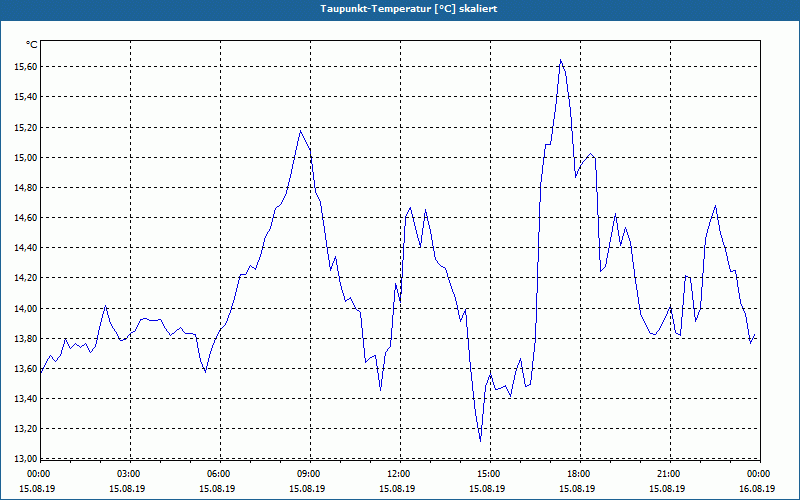Click the chart title Taupunkt-Temperatur [°C] skaliert

409,9
